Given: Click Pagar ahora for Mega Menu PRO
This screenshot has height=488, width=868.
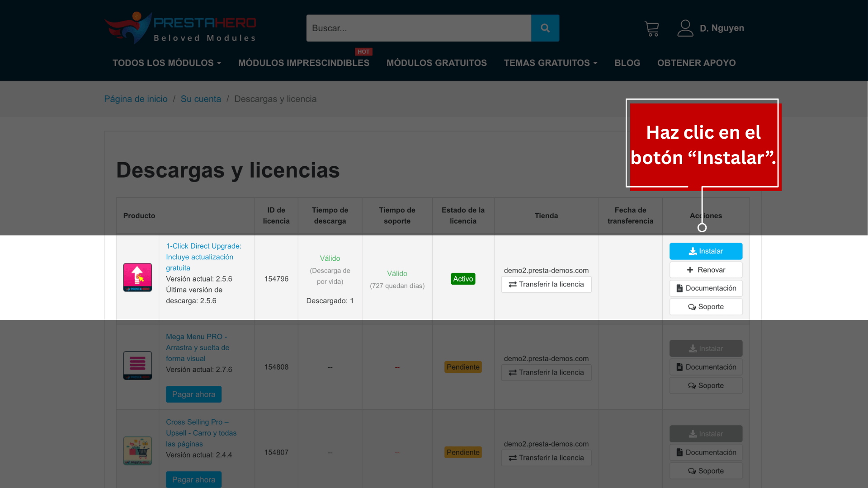Looking at the screenshot, I should (193, 394).
